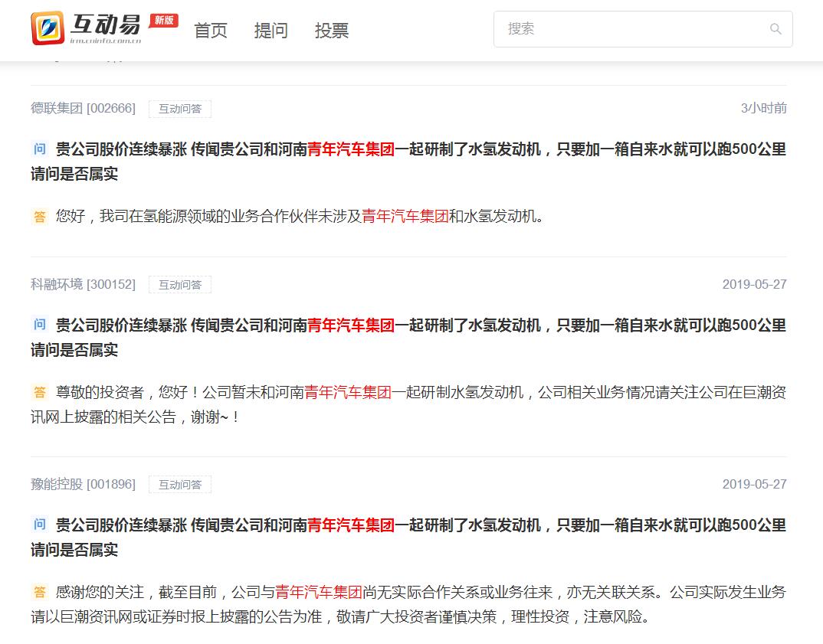Click the 3小时前 timestamp
Viewport: 823px width, 644px height.
point(763,108)
